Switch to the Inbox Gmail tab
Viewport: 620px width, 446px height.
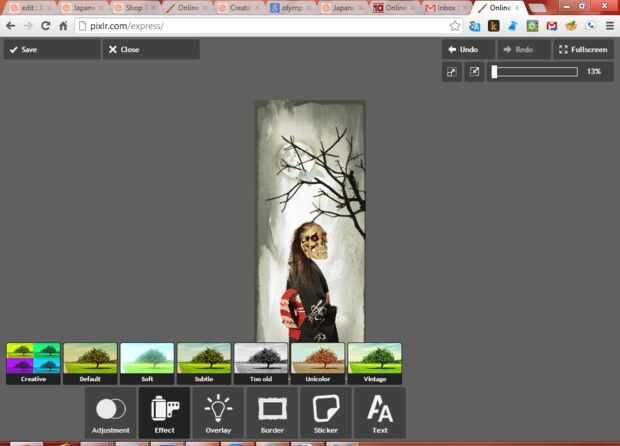446,8
